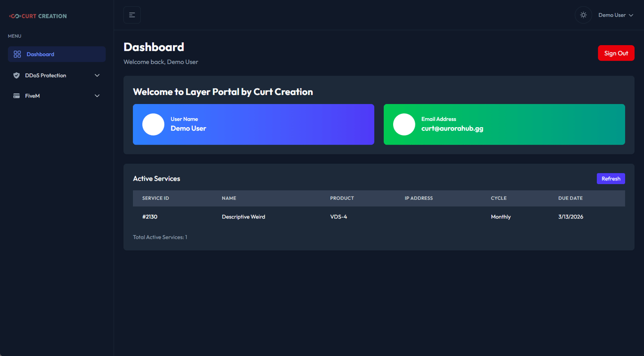Open the Dashboard menu item
The image size is (644, 356).
pos(41,54)
